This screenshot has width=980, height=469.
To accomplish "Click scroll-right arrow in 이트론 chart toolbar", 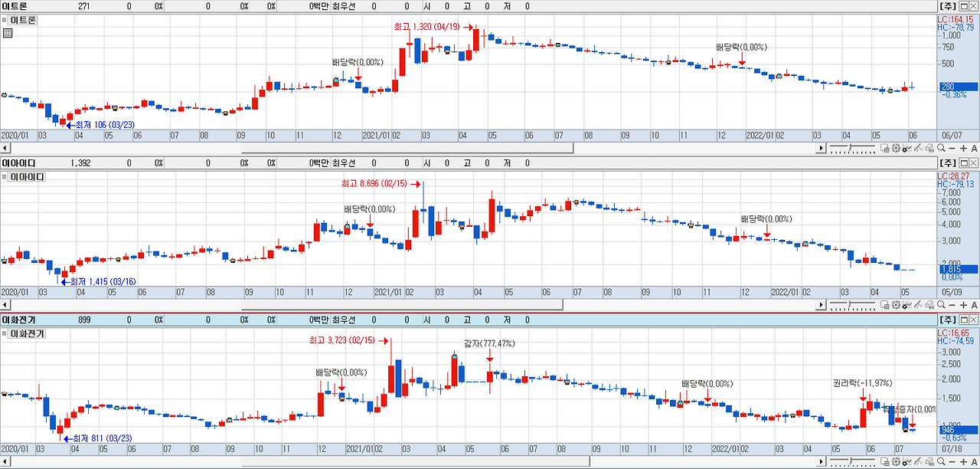I will tap(821, 148).
